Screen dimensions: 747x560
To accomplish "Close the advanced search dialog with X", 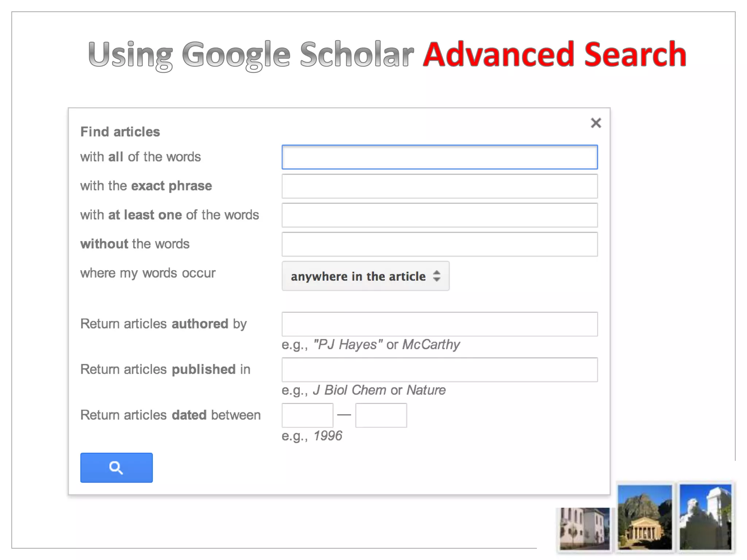I will (596, 123).
